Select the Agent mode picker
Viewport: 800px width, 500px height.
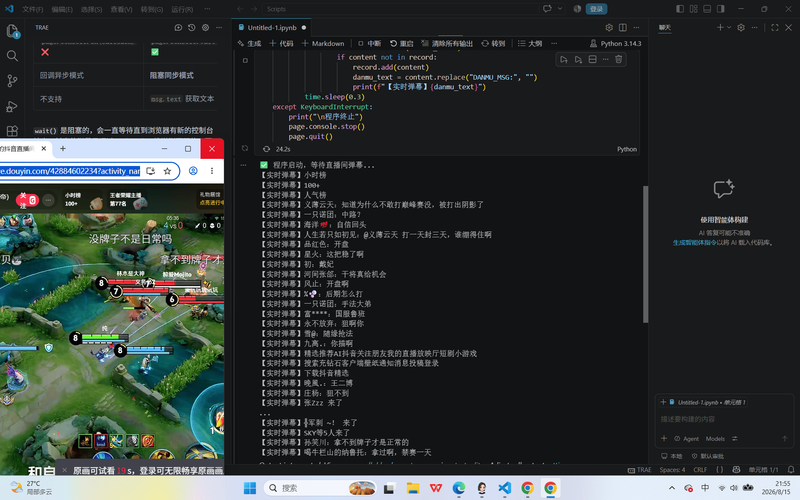click(687, 439)
